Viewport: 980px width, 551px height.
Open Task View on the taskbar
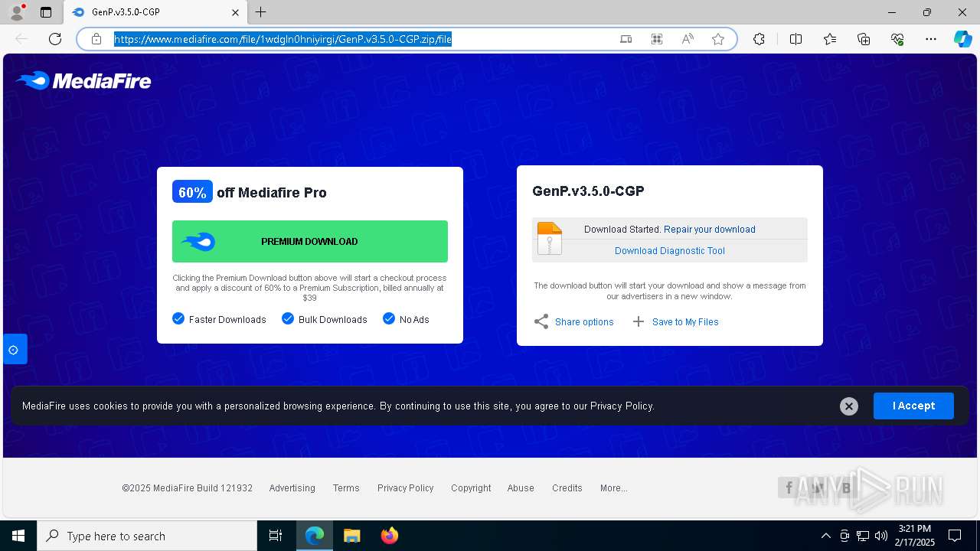pyautogui.click(x=276, y=536)
